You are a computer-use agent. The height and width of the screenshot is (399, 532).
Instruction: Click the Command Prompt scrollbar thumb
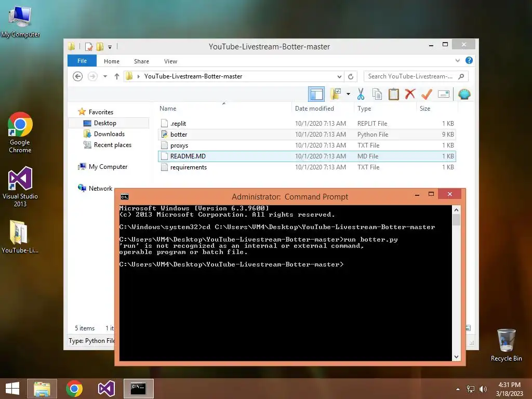(456, 220)
